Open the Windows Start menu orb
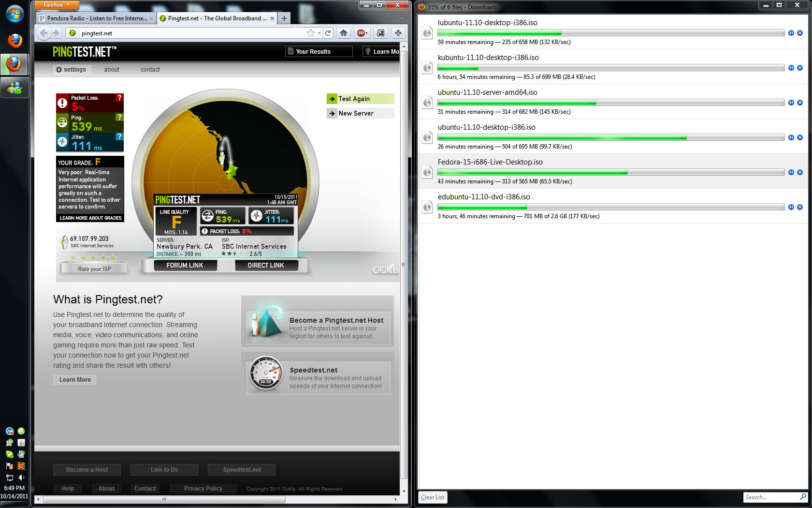Image resolution: width=812 pixels, height=508 pixels. (14, 14)
